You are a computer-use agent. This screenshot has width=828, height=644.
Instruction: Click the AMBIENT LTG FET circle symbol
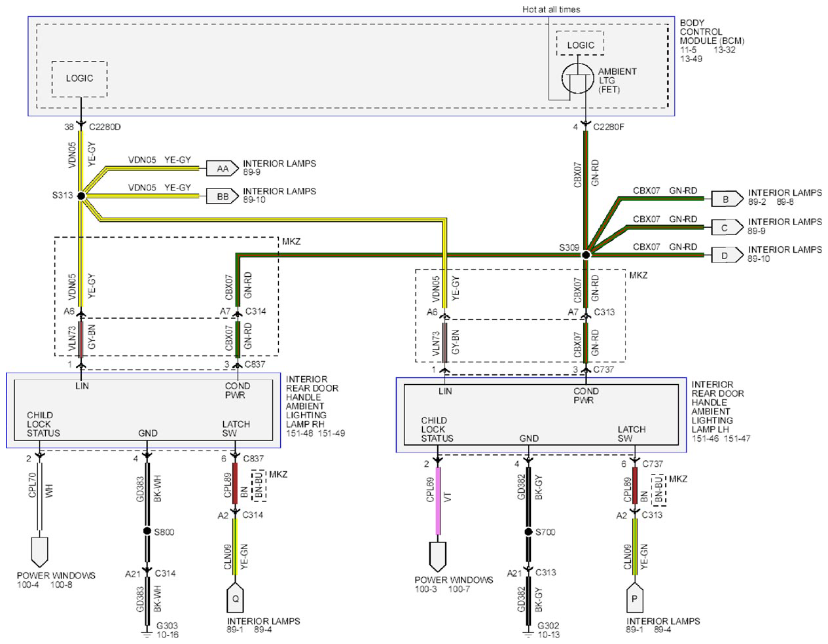point(578,79)
